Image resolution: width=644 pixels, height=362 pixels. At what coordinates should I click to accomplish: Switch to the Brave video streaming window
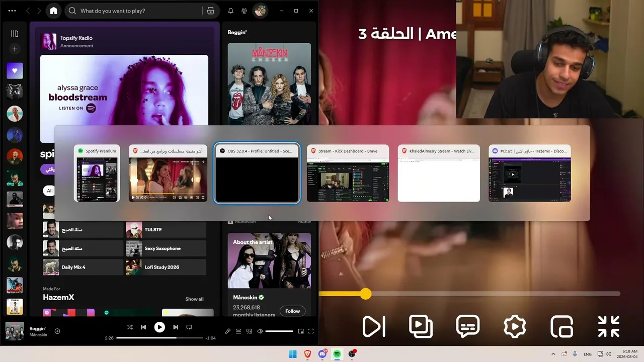168,173
